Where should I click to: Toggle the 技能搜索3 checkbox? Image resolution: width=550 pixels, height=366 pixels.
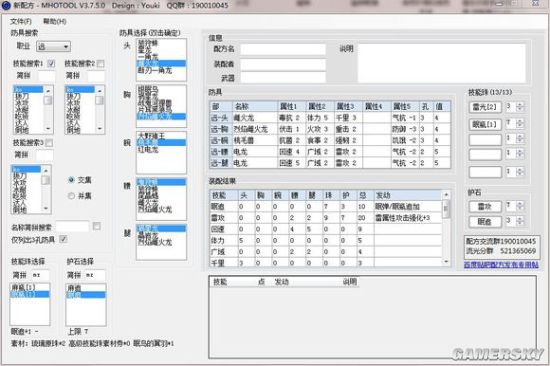[49, 143]
